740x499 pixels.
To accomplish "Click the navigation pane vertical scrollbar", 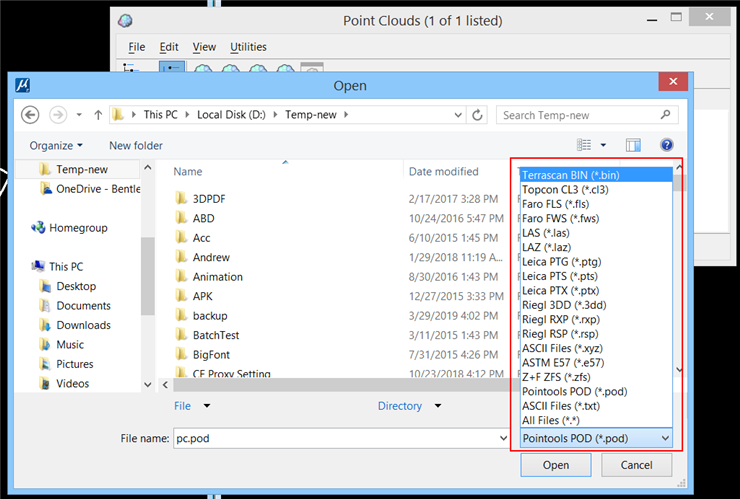I will (148, 276).
